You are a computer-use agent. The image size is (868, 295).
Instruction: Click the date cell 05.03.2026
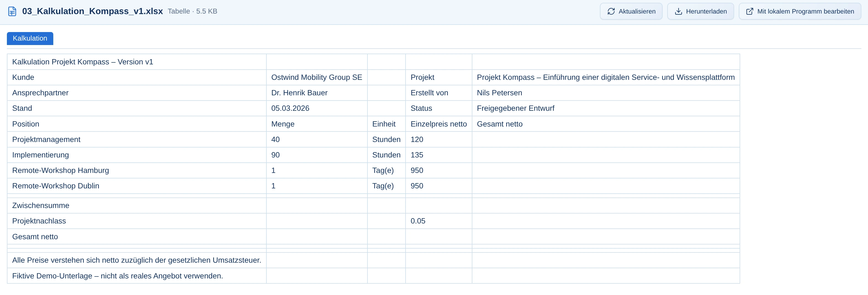317,108
